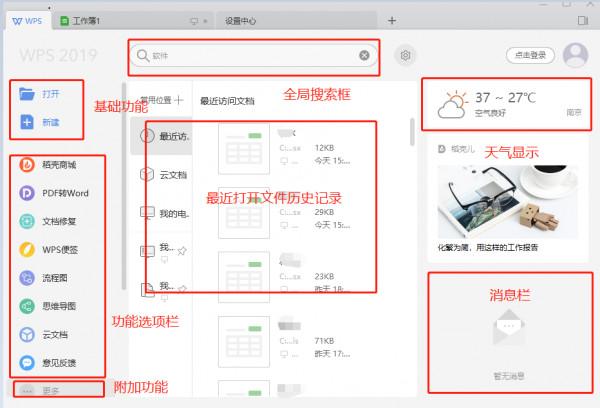
Task: Open 流程图 flowchart icon
Action: tap(27, 278)
